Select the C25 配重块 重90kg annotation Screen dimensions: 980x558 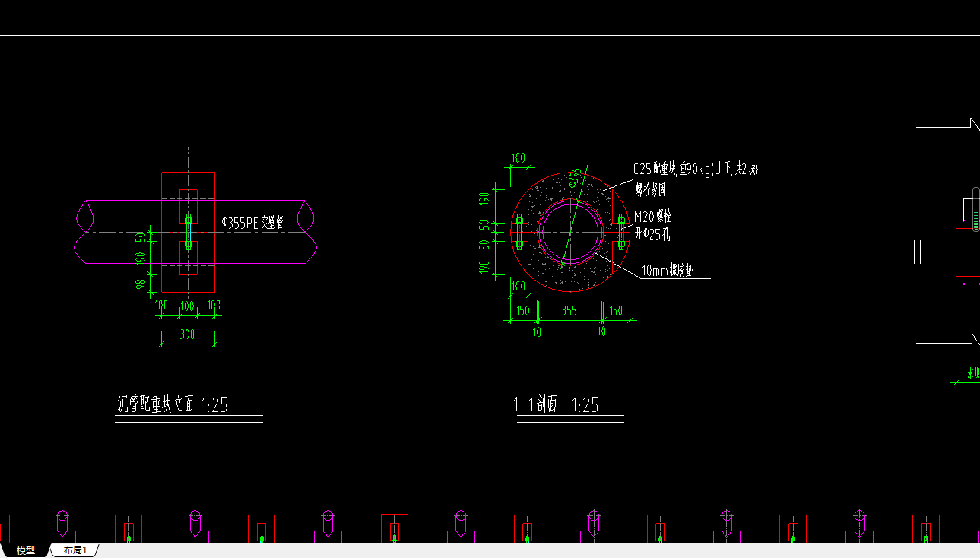pyautogui.click(x=696, y=170)
